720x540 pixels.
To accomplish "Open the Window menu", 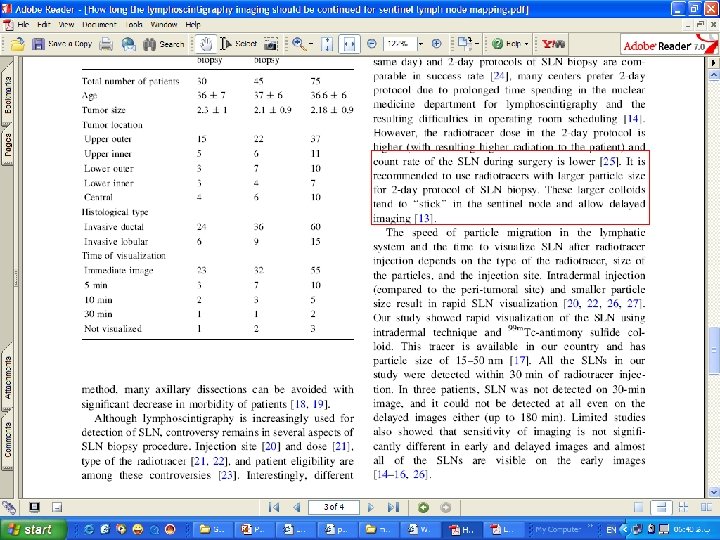I will (x=163, y=25).
